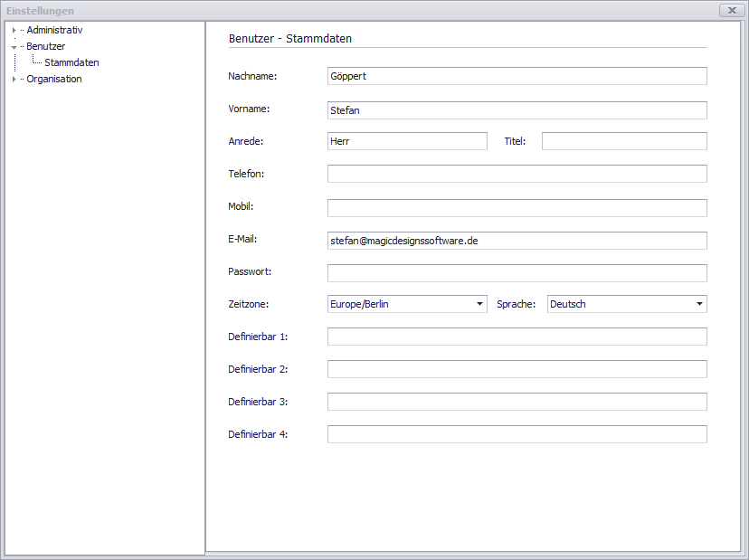Focus the Vorname input field

517,110
